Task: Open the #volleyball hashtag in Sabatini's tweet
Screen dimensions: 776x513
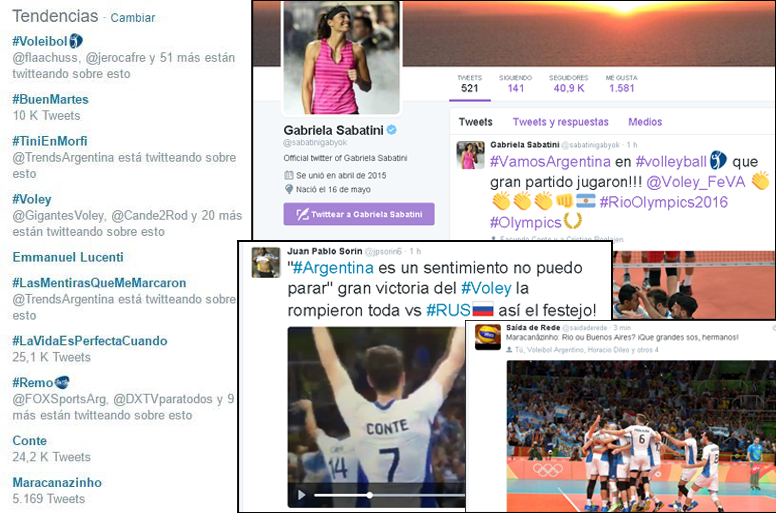Action: pyautogui.click(x=671, y=162)
